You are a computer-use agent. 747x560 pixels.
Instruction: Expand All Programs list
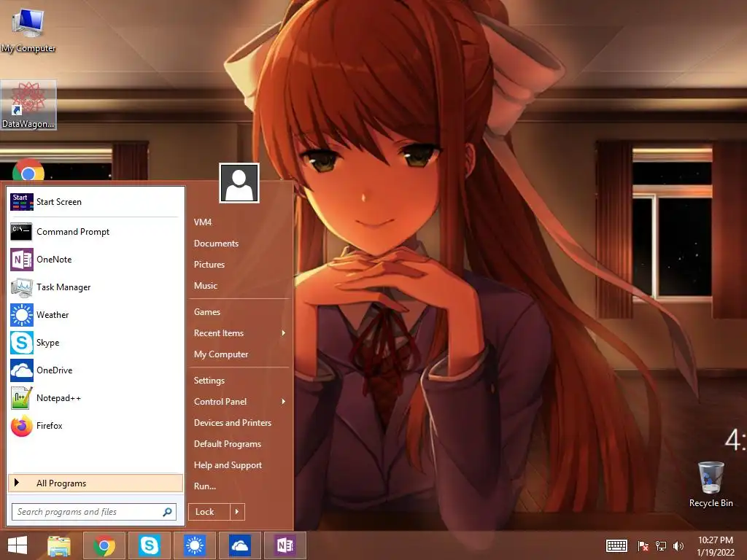96,483
